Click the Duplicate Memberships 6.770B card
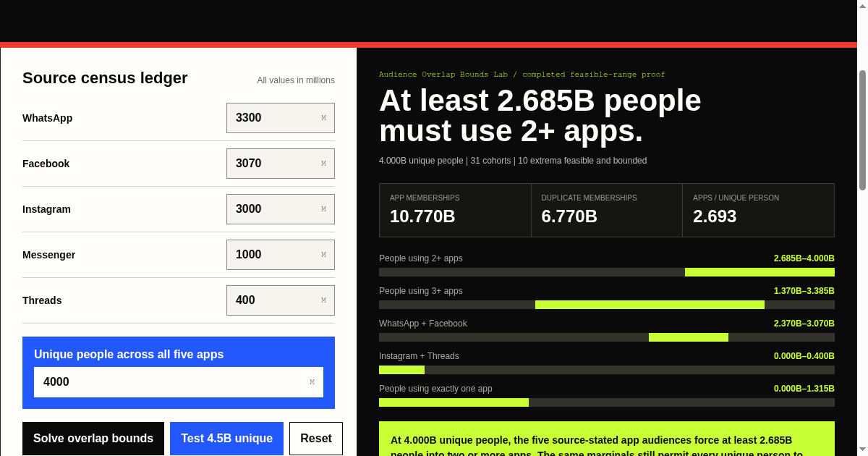Viewport: 868px width, 456px height. 607,210
